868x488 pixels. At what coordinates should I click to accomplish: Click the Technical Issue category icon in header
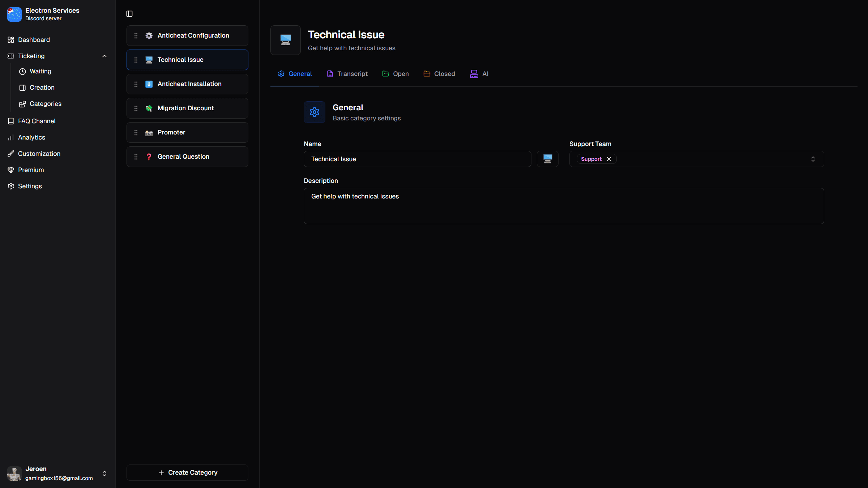tap(285, 40)
